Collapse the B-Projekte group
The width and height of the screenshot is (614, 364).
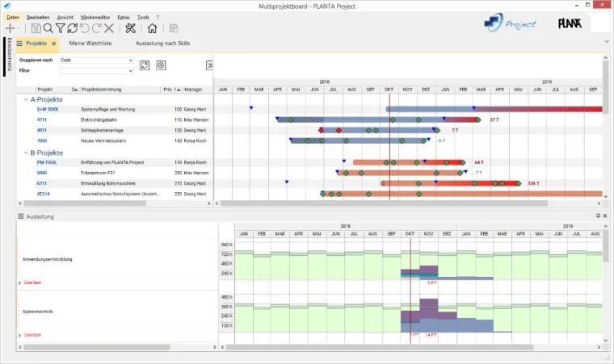(25, 152)
